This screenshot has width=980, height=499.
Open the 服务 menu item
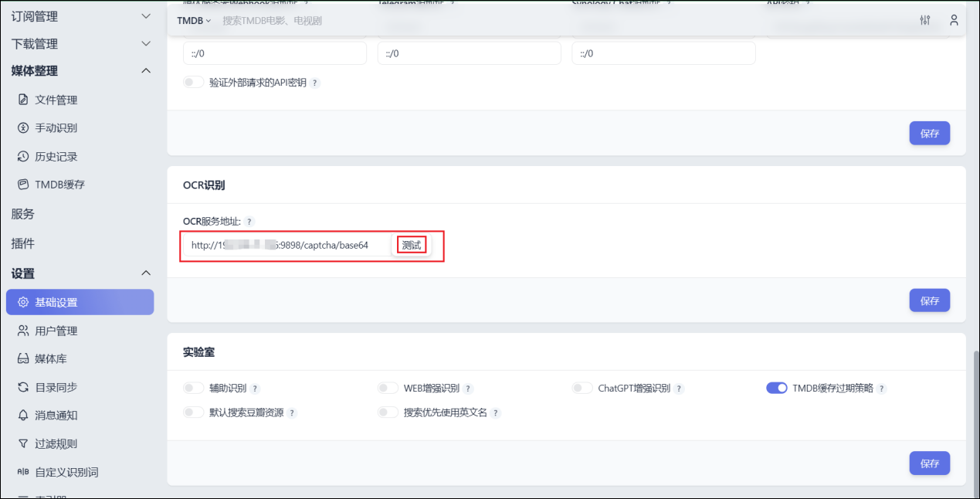[x=23, y=214]
